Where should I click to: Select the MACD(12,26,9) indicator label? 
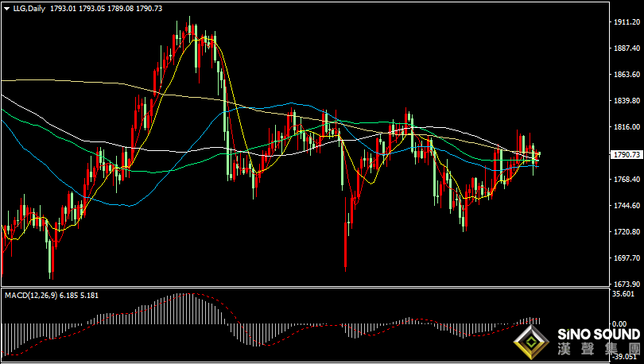pyautogui.click(x=31, y=295)
